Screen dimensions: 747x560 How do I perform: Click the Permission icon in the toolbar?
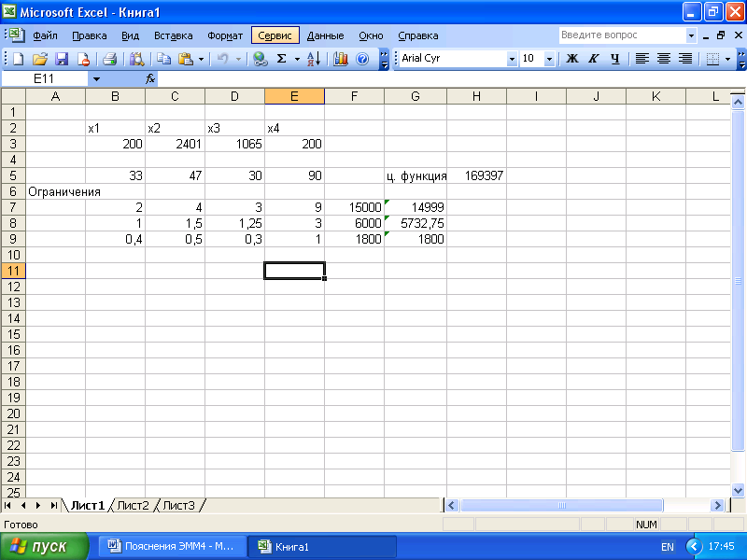point(83,59)
